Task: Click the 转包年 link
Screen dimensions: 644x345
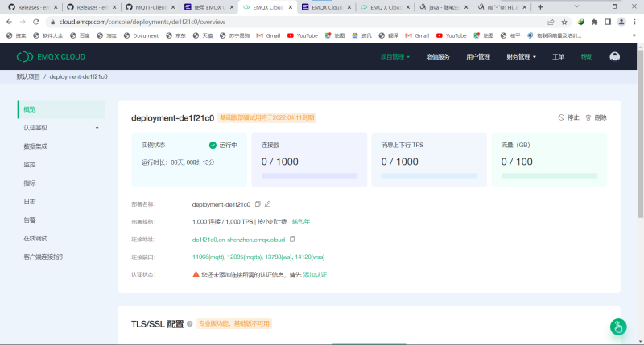Action: coord(300,221)
